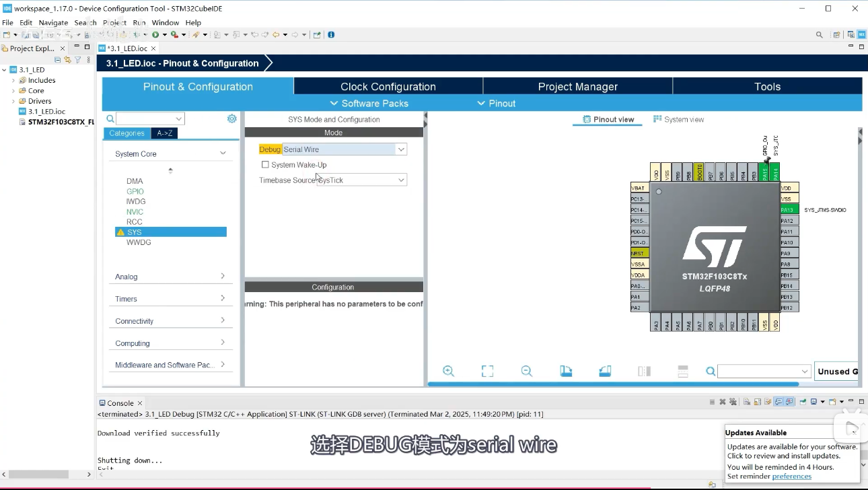This screenshot has width=868, height=490.
Task: Open the Timebase Source dropdown
Action: (401, 180)
